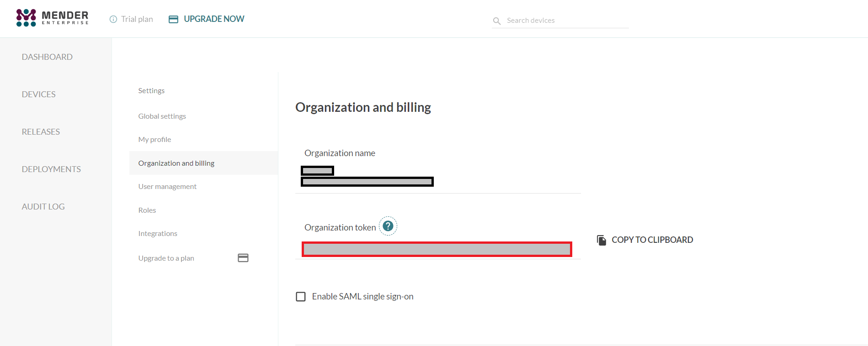Click the Mender Enterprise logo

point(52,18)
